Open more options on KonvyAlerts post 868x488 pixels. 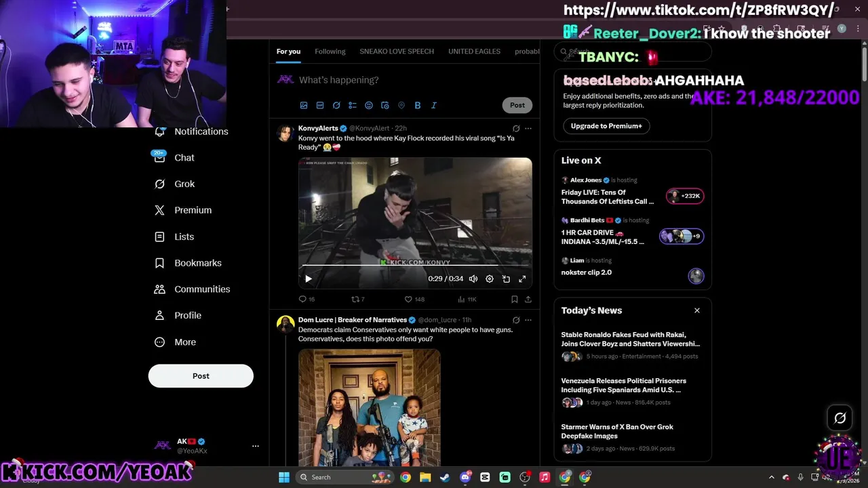coord(528,128)
